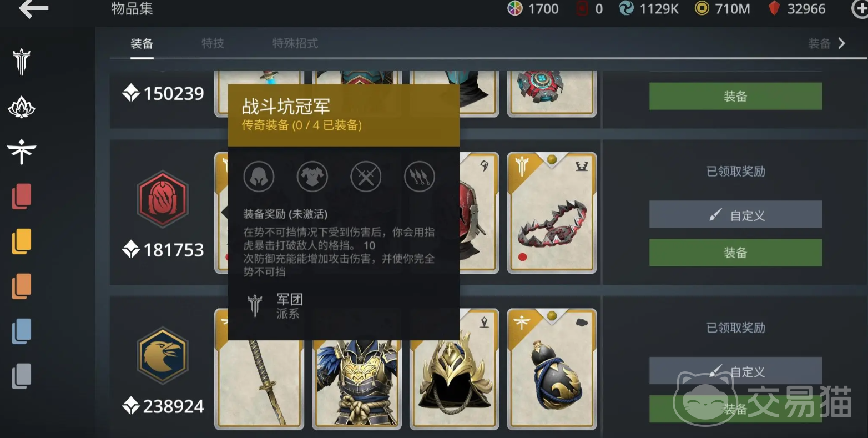
Task: Go back with the arrow icon
Action: tap(33, 8)
